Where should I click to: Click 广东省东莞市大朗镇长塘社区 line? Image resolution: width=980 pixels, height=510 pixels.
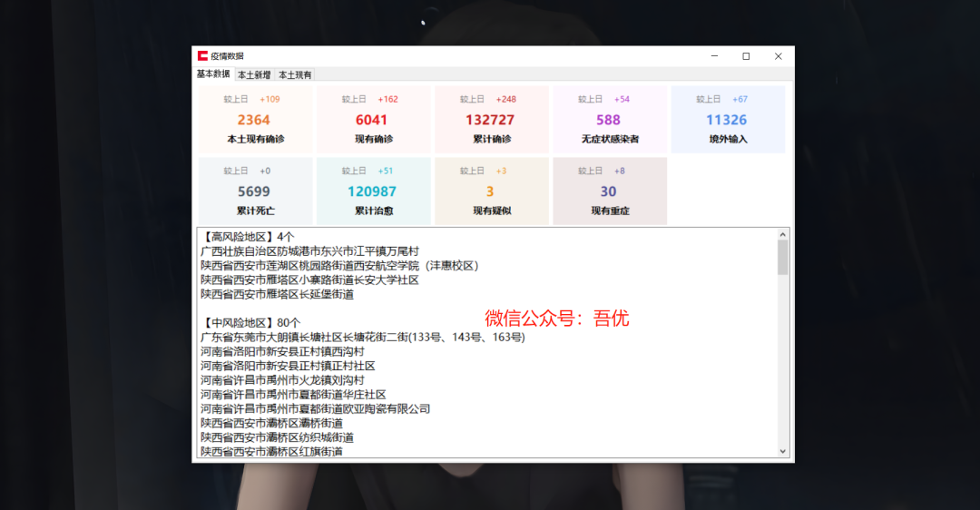362,338
